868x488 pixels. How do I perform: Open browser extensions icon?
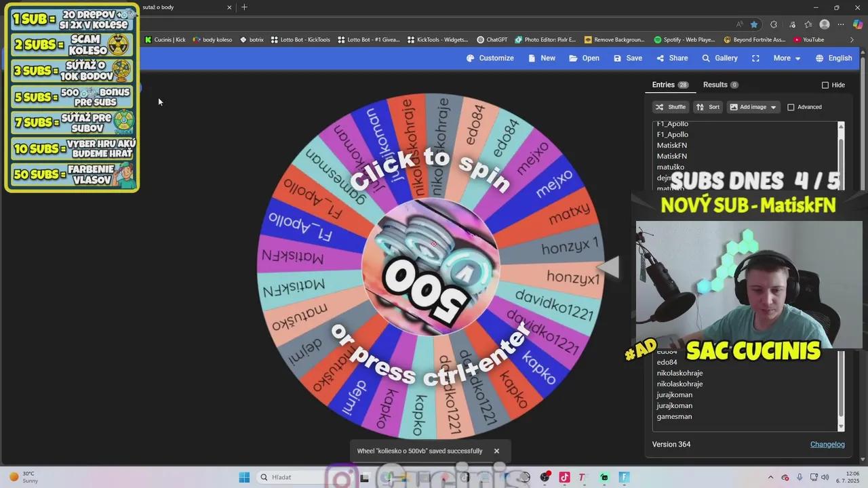coord(774,24)
